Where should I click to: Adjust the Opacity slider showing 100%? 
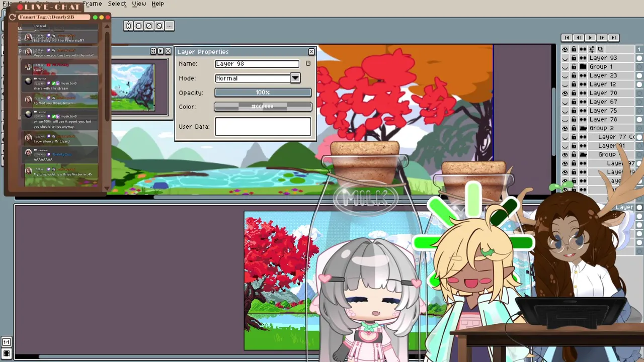pyautogui.click(x=263, y=93)
